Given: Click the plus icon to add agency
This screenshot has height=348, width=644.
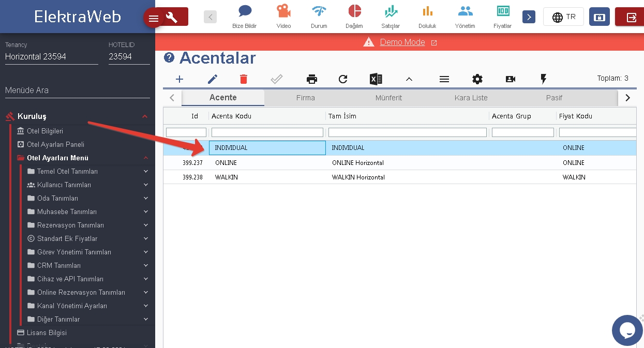Looking at the screenshot, I should (179, 79).
